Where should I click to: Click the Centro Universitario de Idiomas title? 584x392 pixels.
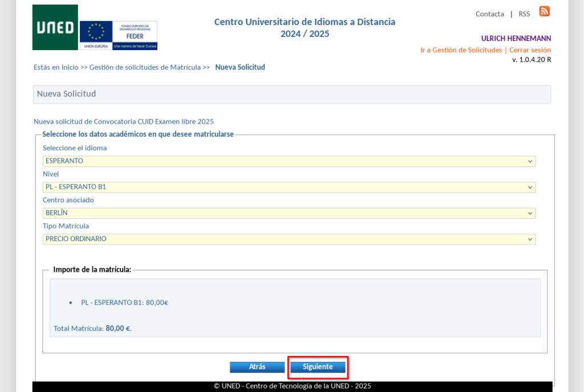[305, 22]
